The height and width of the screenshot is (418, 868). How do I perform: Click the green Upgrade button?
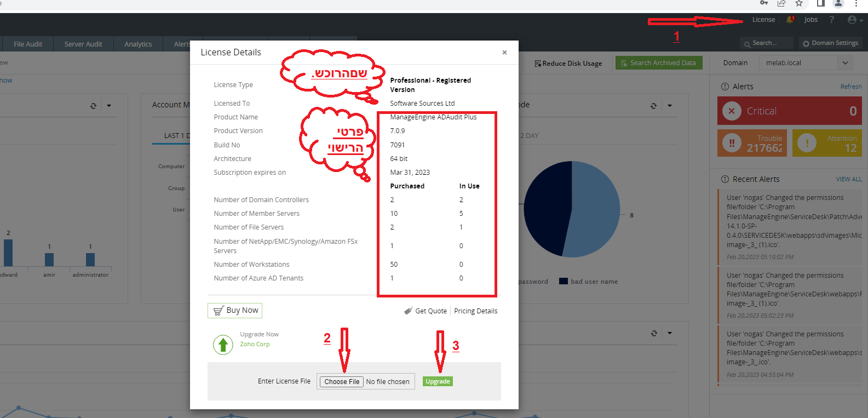coord(438,381)
